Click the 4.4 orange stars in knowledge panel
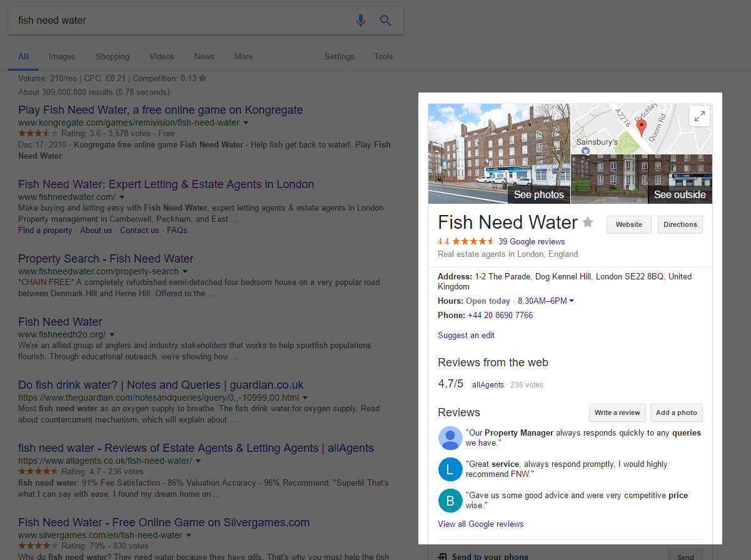The height and width of the screenshot is (560, 751). coord(473,241)
